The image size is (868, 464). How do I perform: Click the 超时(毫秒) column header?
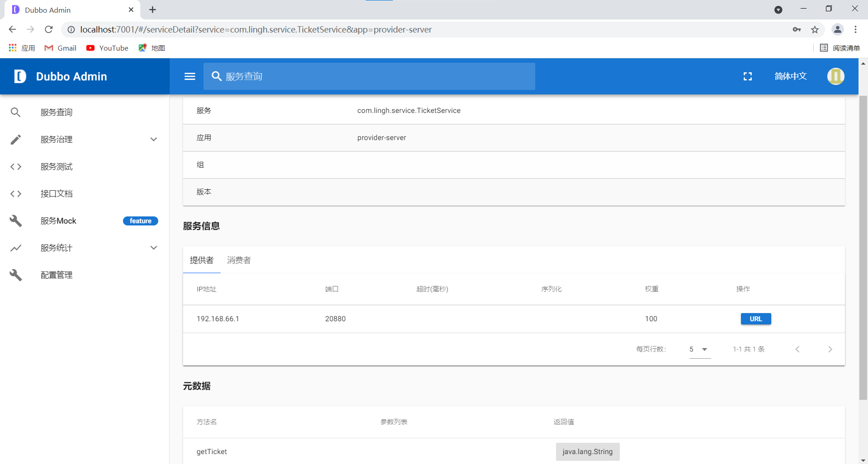pyautogui.click(x=432, y=289)
